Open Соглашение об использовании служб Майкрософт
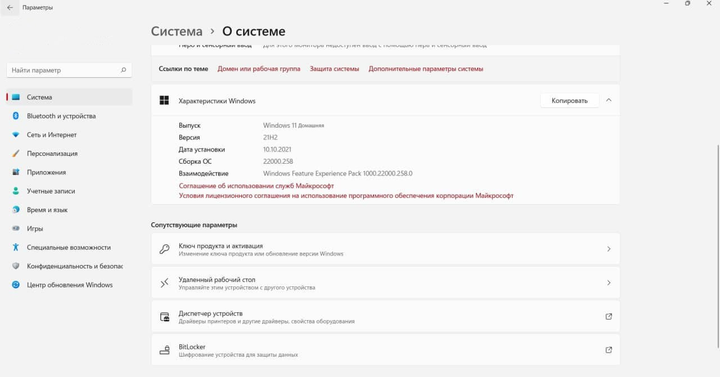 [256, 186]
